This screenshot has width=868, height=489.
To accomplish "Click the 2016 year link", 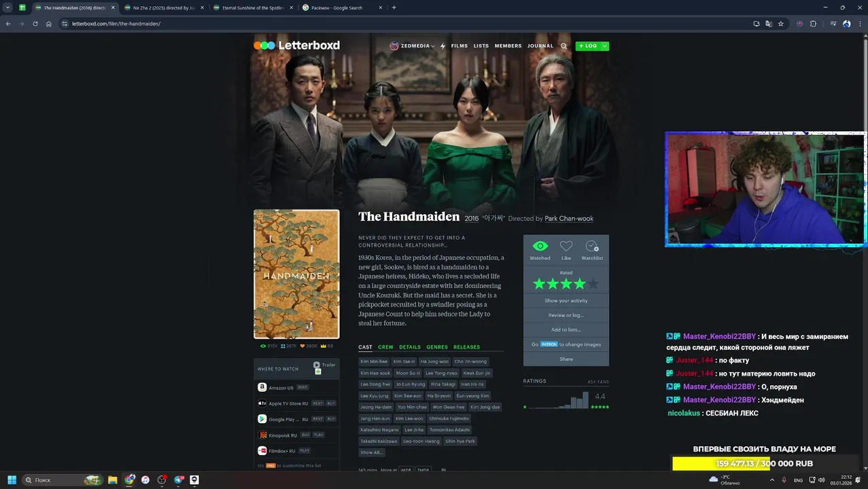I will tap(472, 219).
